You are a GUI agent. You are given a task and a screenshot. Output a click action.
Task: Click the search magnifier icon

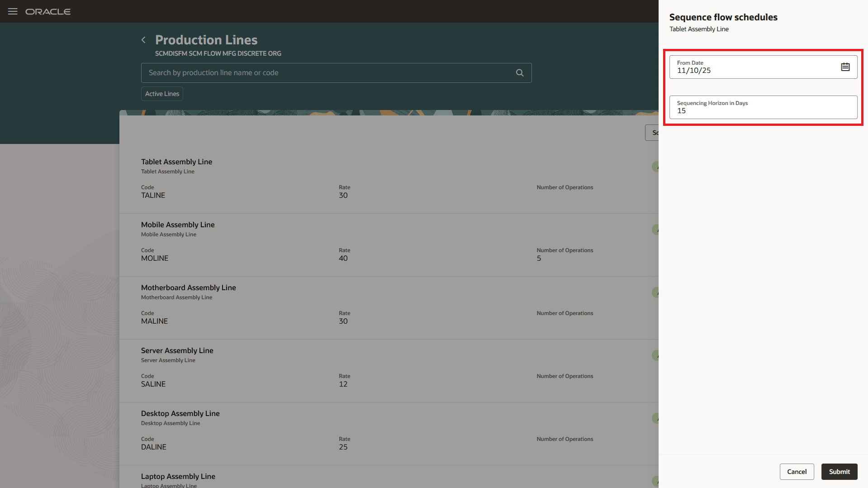tap(519, 72)
